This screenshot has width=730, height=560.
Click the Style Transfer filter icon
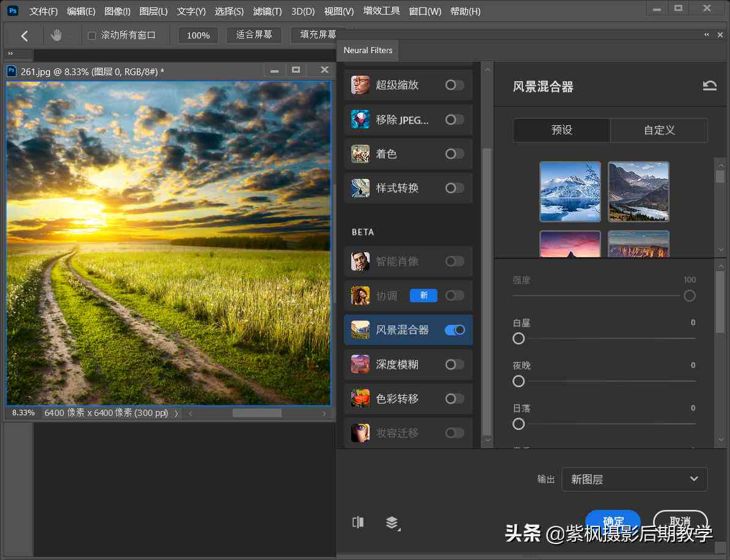point(360,188)
